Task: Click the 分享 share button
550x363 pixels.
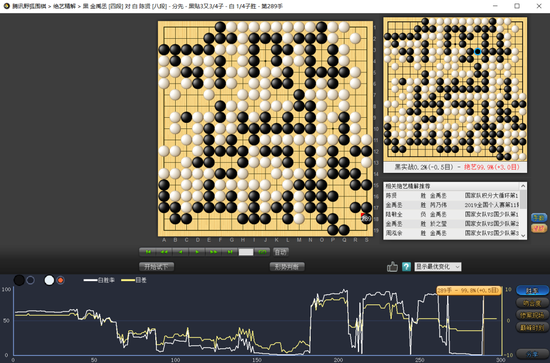Action: [x=532, y=354]
